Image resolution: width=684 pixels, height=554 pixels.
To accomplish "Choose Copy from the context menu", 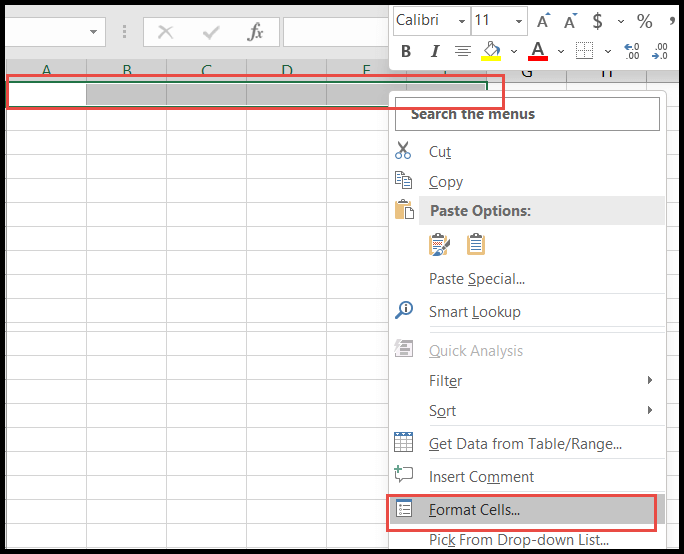I will [x=446, y=182].
